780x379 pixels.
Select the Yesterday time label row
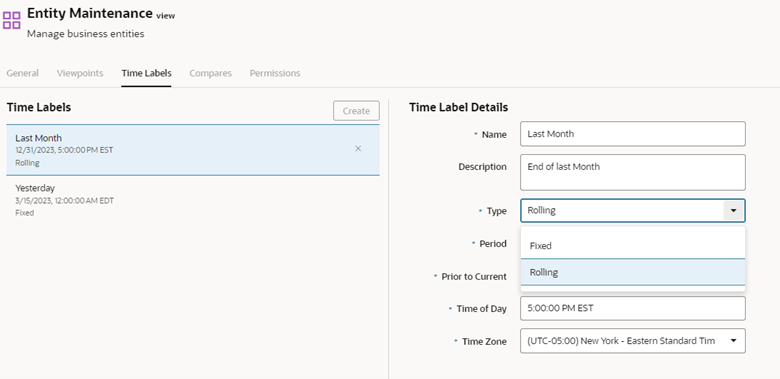click(193, 200)
